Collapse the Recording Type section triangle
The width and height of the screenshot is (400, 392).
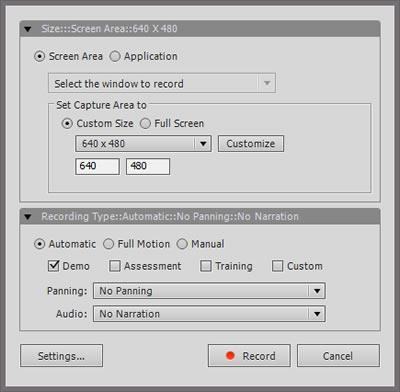point(28,217)
